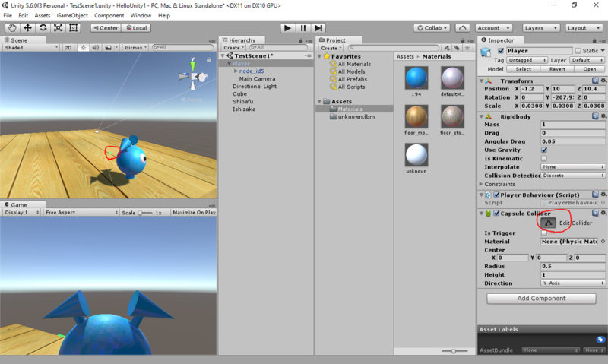Open the Component menu
Viewport: 608px width, 364px height.
pos(109,15)
